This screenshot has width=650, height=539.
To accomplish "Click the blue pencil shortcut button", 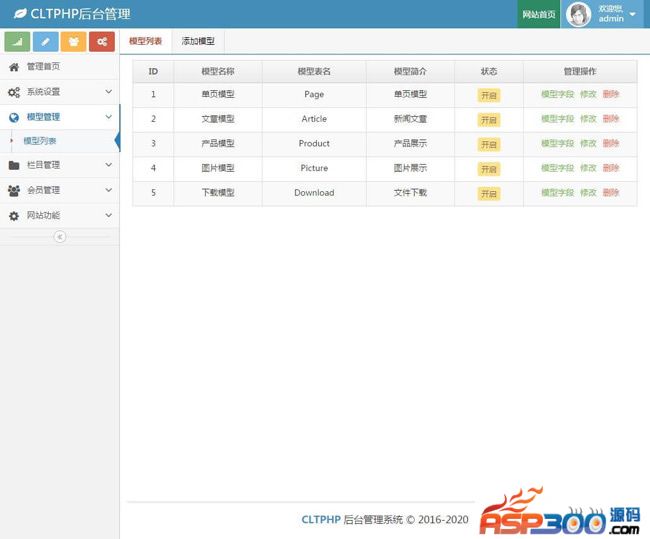I will coord(45,41).
